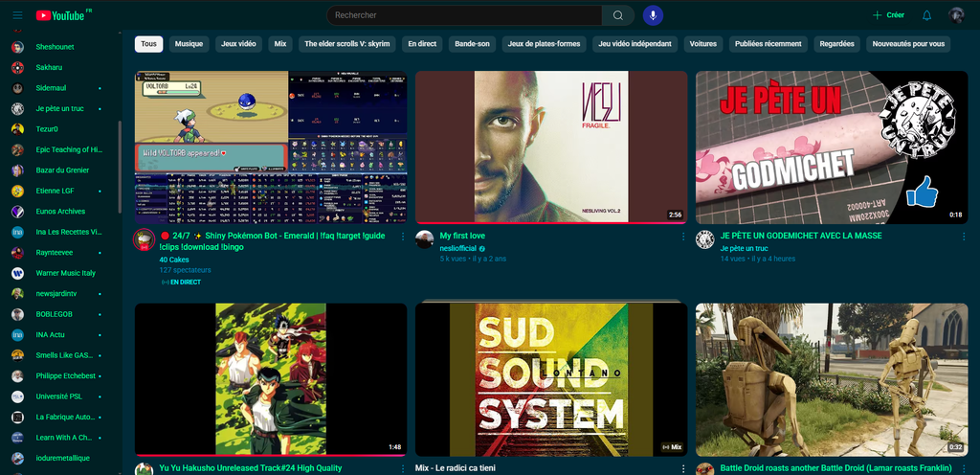Toggle the Publiées récemment chip

tap(768, 44)
